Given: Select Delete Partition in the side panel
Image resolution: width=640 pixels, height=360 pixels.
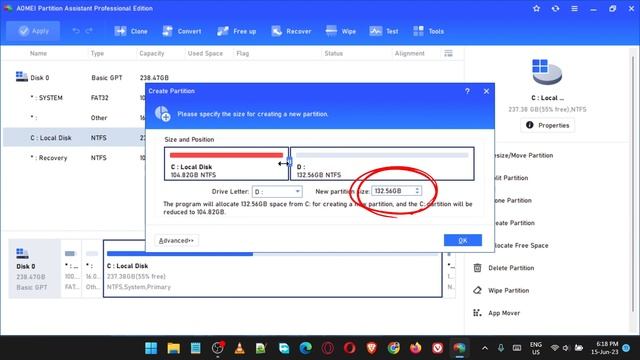Looking at the screenshot, I should (x=511, y=268).
